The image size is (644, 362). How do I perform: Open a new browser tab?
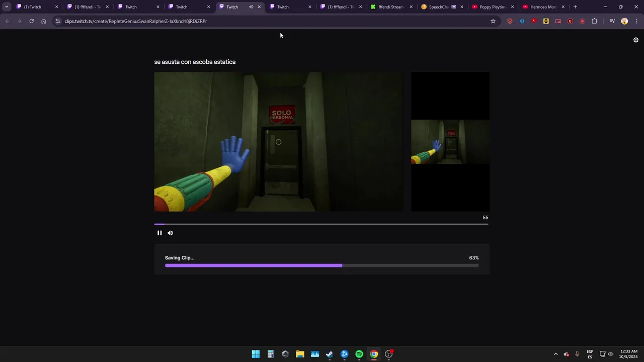point(575,7)
